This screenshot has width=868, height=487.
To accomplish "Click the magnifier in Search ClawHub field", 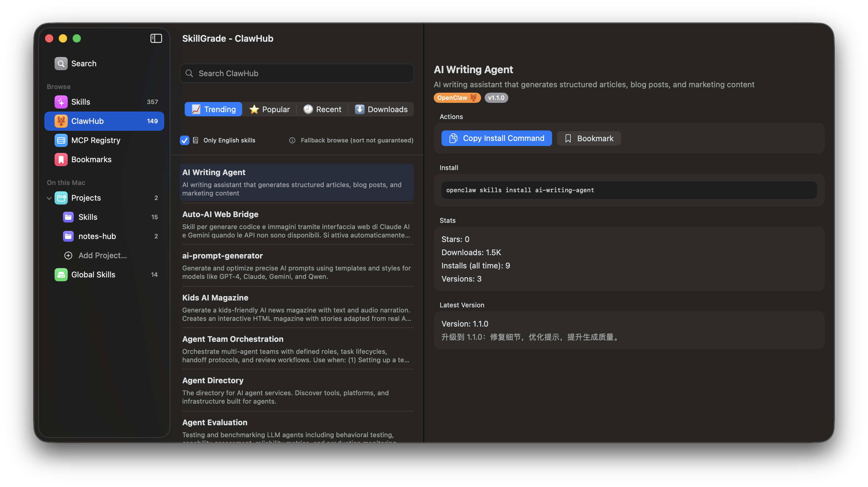I will (x=189, y=73).
